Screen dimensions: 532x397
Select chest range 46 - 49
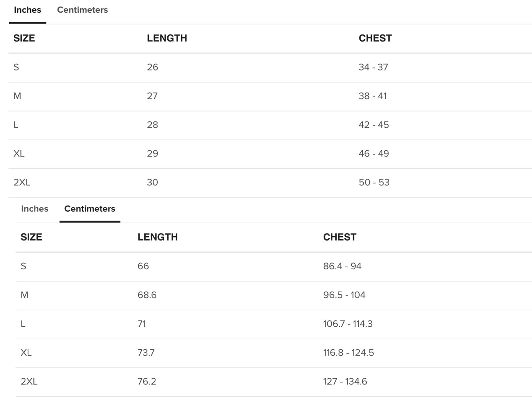pyautogui.click(x=373, y=153)
